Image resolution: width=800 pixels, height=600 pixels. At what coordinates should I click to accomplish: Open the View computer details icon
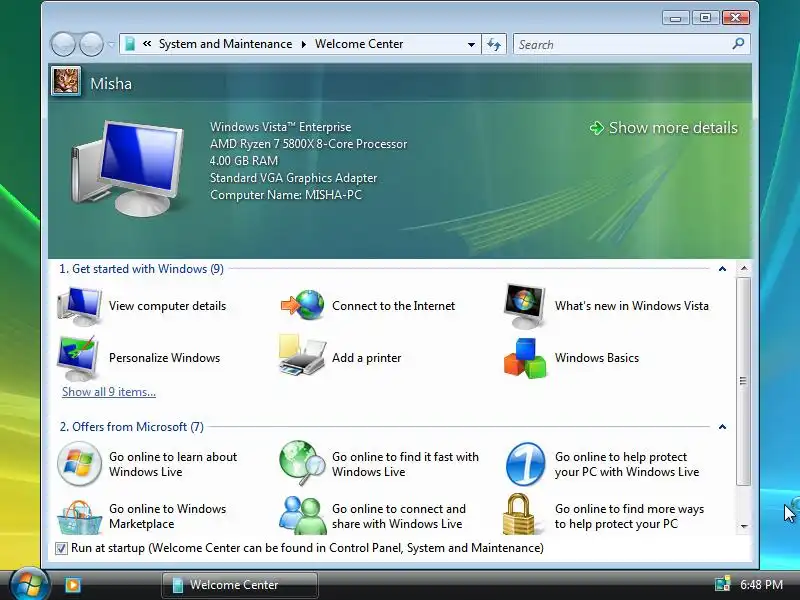point(79,306)
